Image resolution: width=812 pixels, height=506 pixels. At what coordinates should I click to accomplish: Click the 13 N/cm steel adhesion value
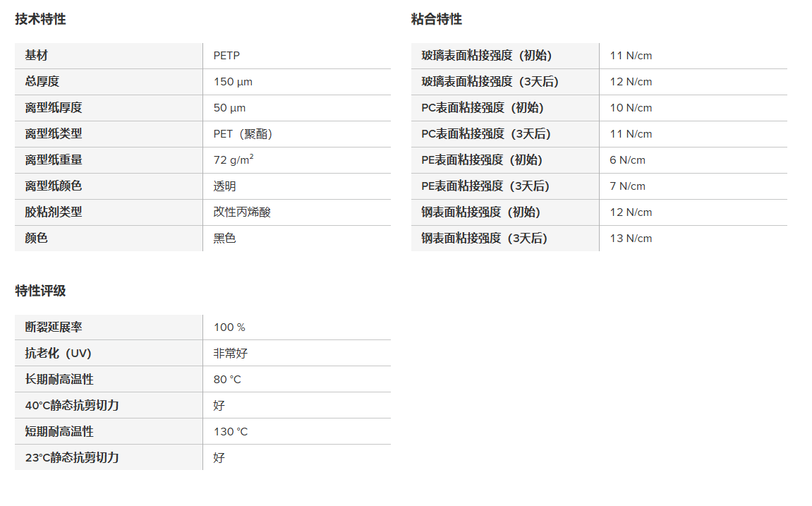(631, 239)
